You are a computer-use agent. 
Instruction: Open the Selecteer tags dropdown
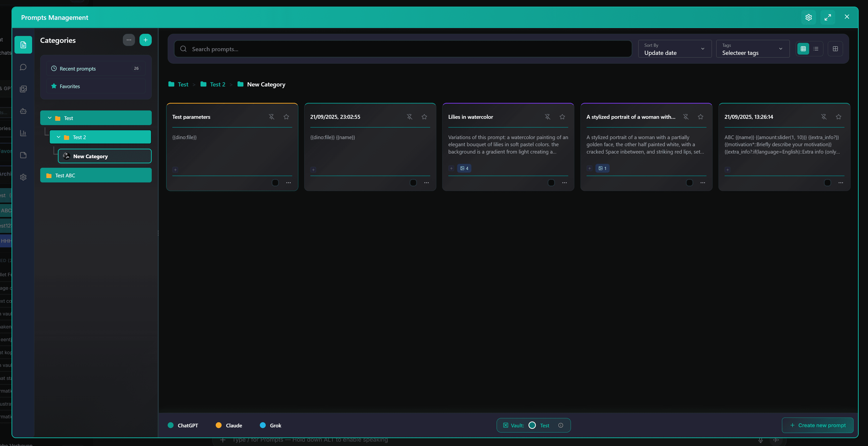point(753,49)
